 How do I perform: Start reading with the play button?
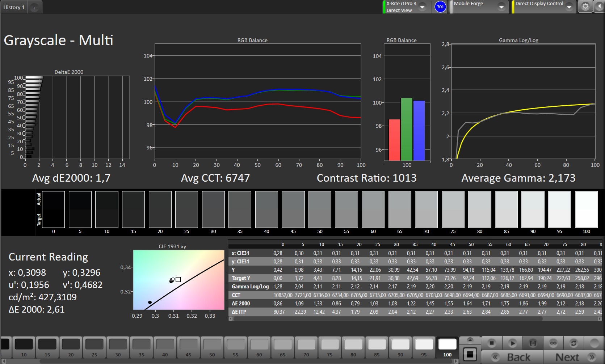(x=512, y=343)
